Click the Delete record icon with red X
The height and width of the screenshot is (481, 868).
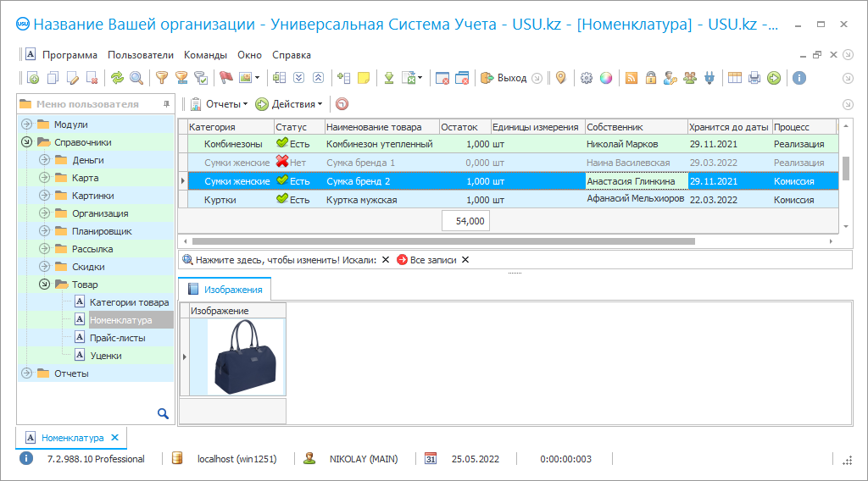(x=92, y=78)
